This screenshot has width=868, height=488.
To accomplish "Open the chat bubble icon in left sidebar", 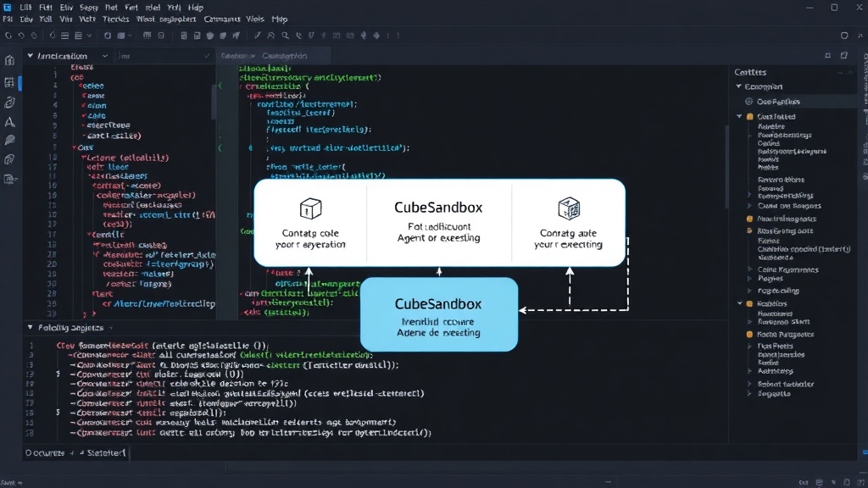I will tap(9, 141).
